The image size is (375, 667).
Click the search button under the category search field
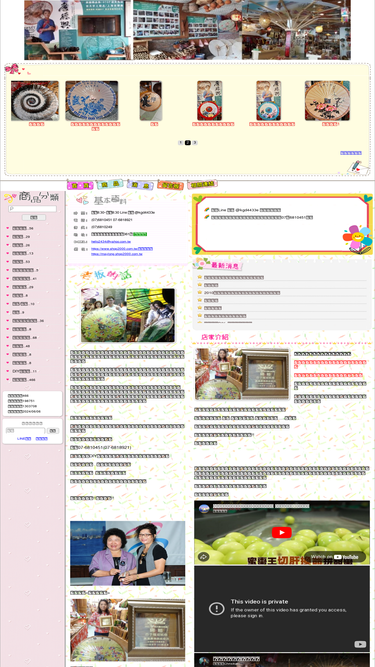(x=34, y=217)
